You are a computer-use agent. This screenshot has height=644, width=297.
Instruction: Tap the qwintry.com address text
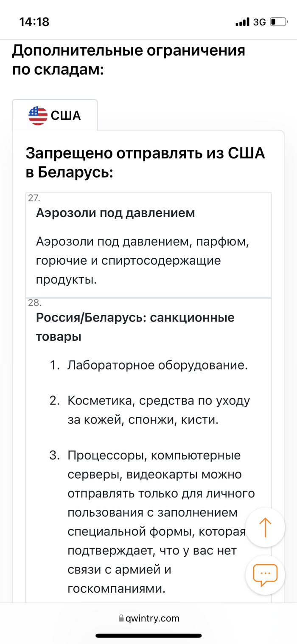(x=152, y=619)
